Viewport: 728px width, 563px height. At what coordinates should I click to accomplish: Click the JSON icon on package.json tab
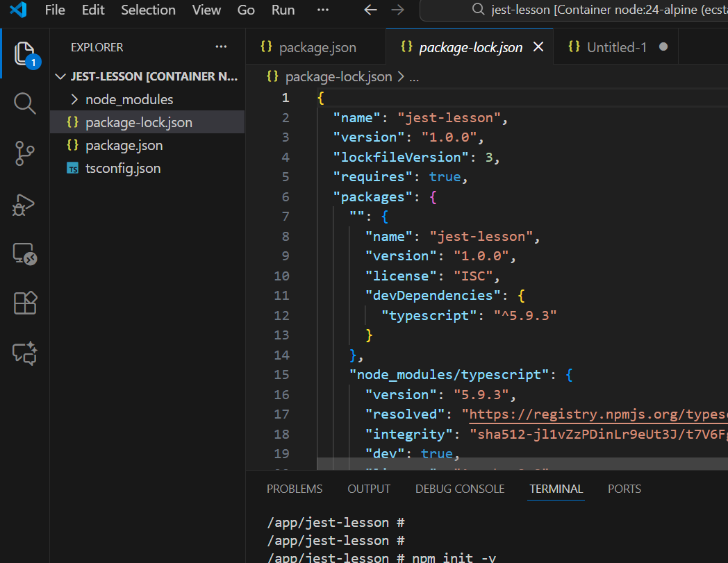click(267, 47)
